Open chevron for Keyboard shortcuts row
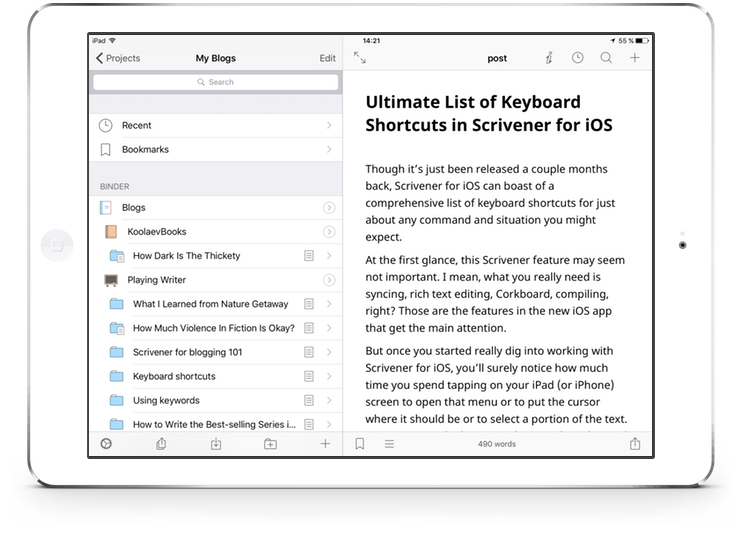Screen dimensions: 742x540 (329, 377)
